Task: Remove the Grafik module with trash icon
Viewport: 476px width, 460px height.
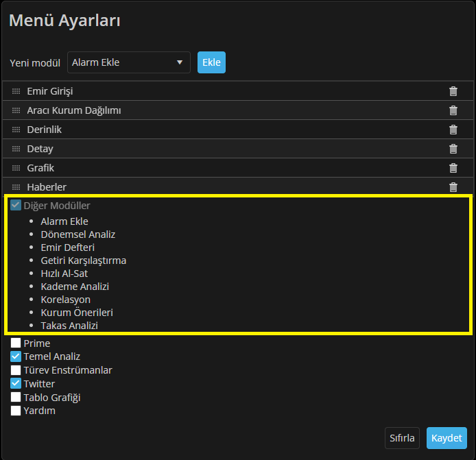Action: [x=453, y=168]
